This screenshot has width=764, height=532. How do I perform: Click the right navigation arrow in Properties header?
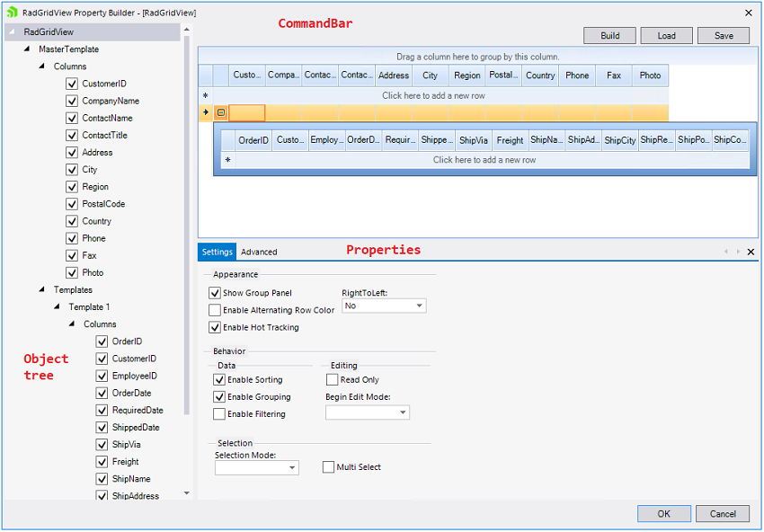(739, 252)
